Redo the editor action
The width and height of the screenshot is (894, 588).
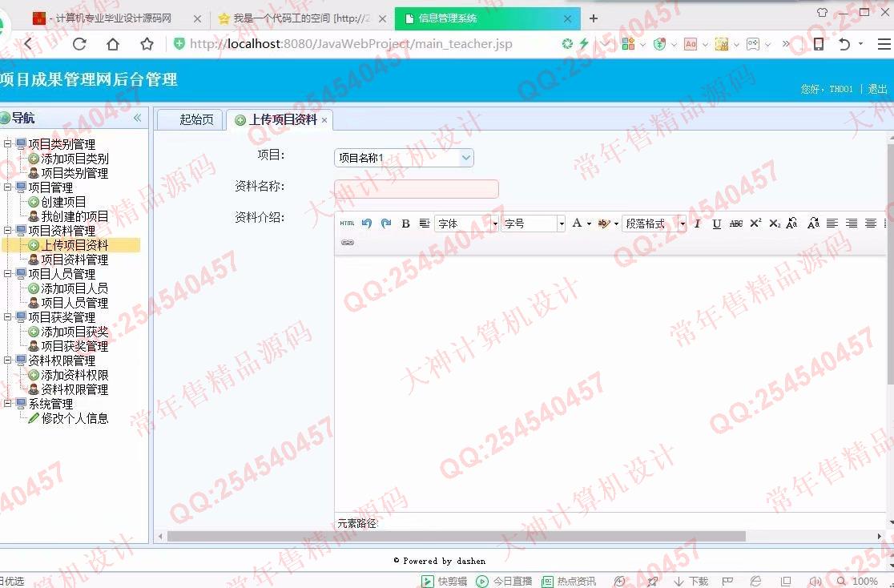(x=386, y=224)
